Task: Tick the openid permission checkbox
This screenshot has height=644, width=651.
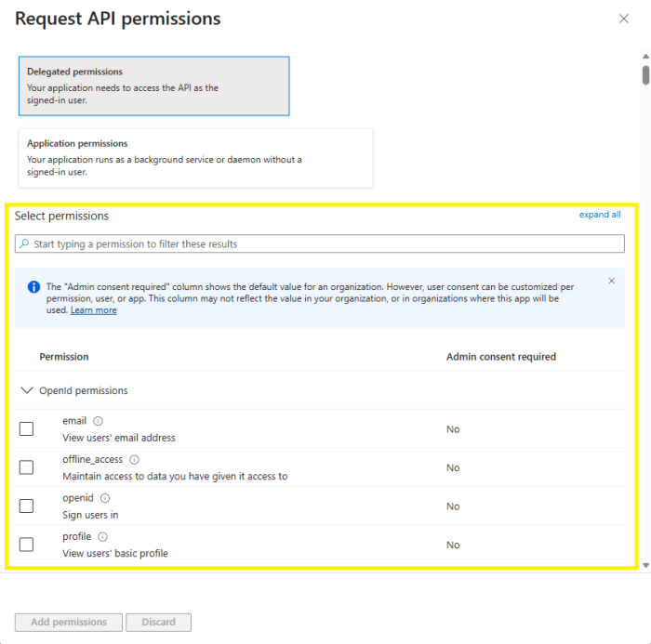Action: click(26, 506)
